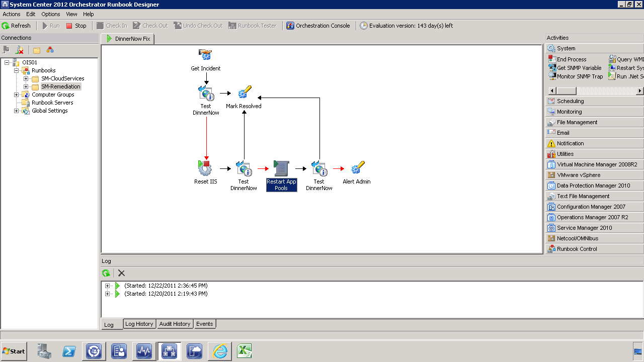
Task: Click the new folder icon in Connections
Action: [37, 50]
